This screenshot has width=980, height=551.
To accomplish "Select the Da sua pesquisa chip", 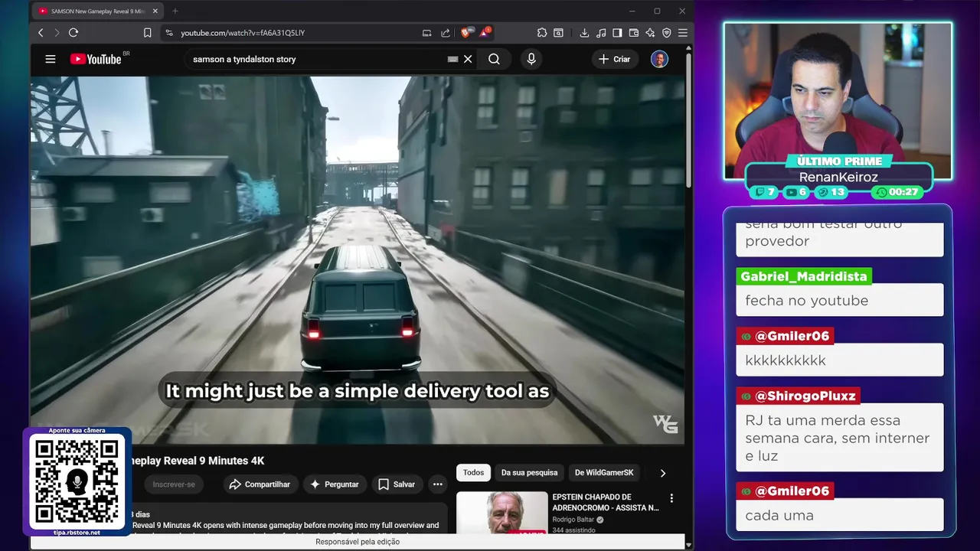I will (x=529, y=472).
